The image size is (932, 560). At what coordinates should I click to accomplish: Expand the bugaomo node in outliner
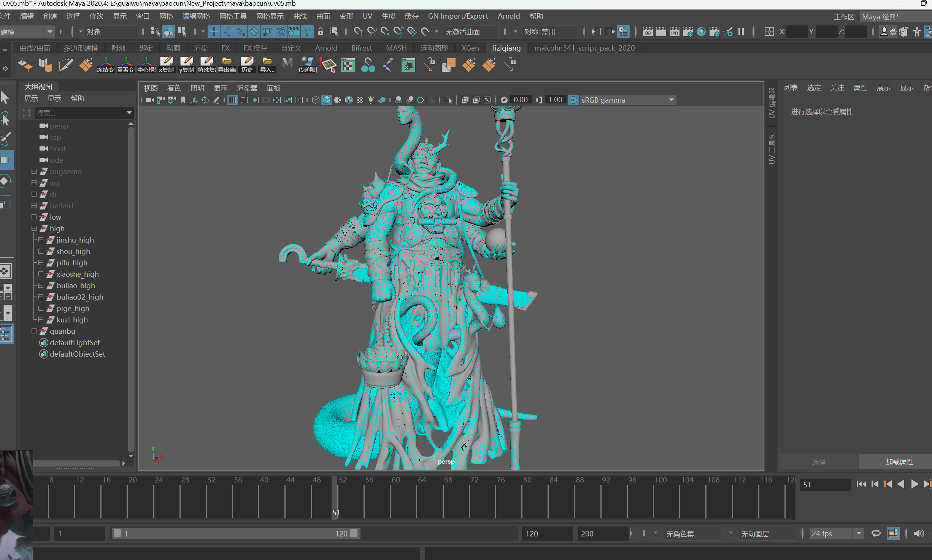(x=34, y=171)
